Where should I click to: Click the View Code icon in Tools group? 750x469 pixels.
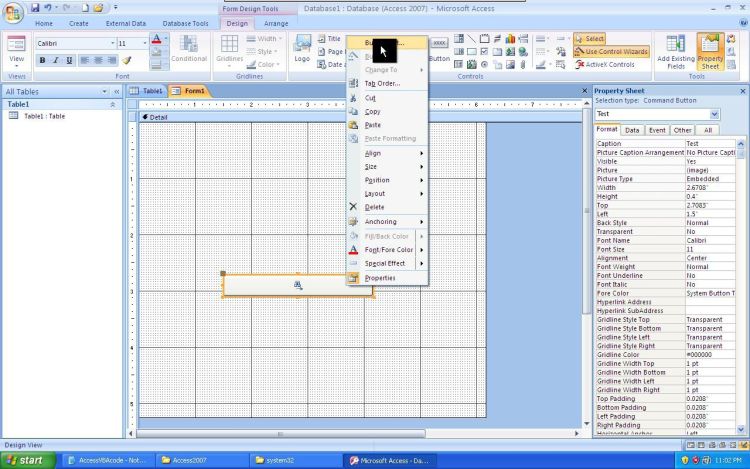point(731,39)
